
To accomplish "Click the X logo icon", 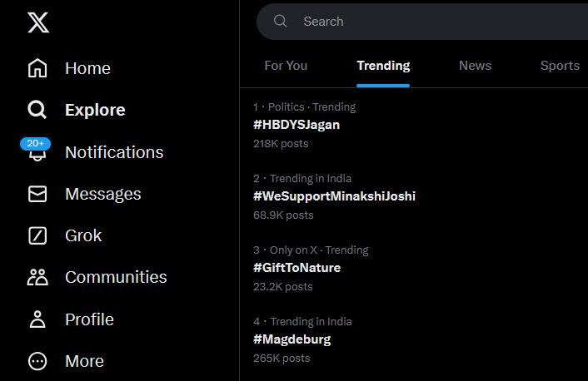I will (38, 22).
